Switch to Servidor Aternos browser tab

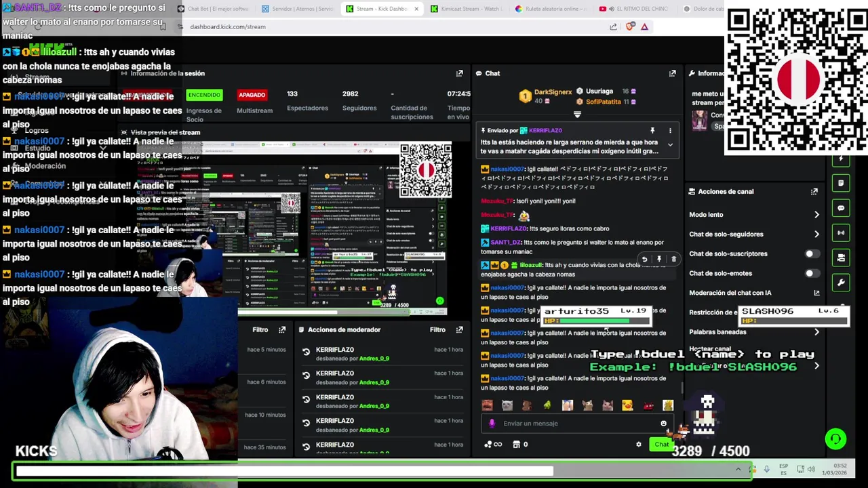296,9
